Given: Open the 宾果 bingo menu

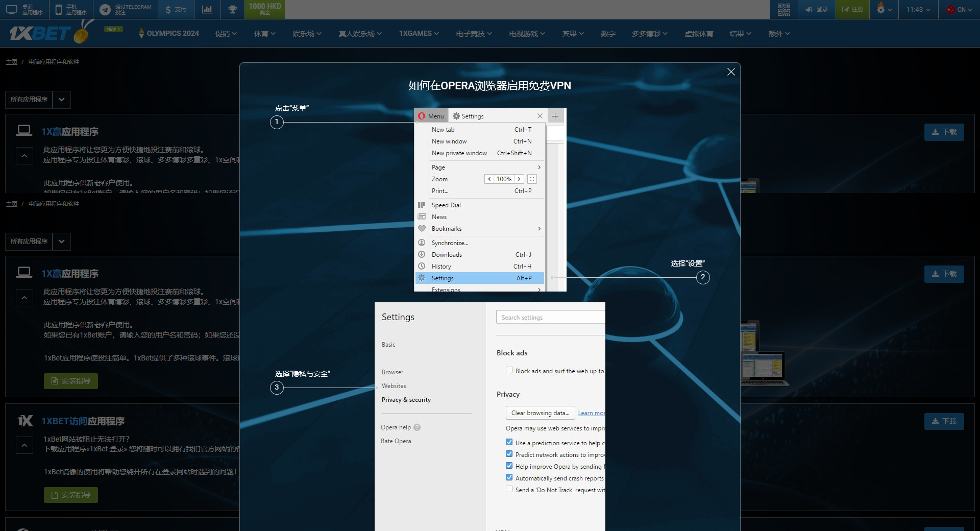Looking at the screenshot, I should coord(573,34).
